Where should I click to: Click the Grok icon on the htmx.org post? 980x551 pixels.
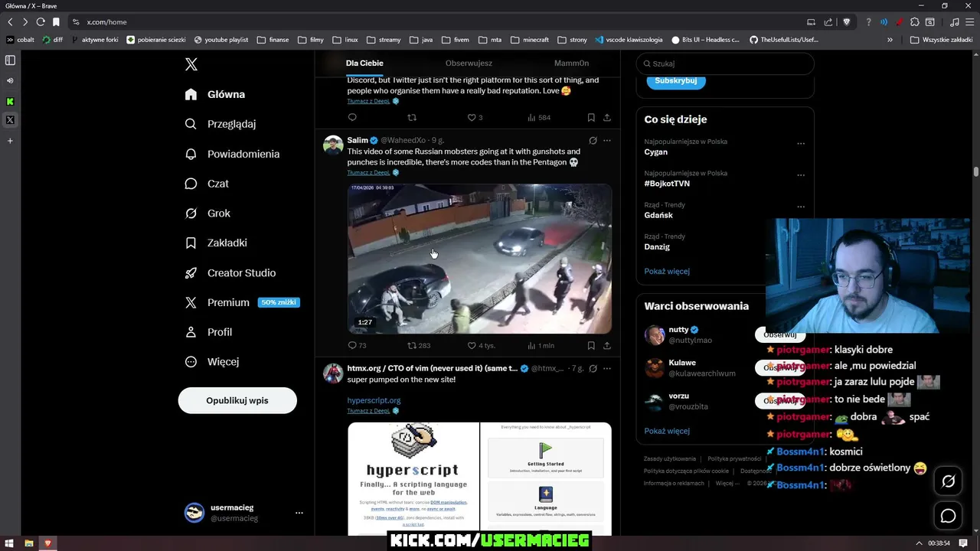click(593, 369)
